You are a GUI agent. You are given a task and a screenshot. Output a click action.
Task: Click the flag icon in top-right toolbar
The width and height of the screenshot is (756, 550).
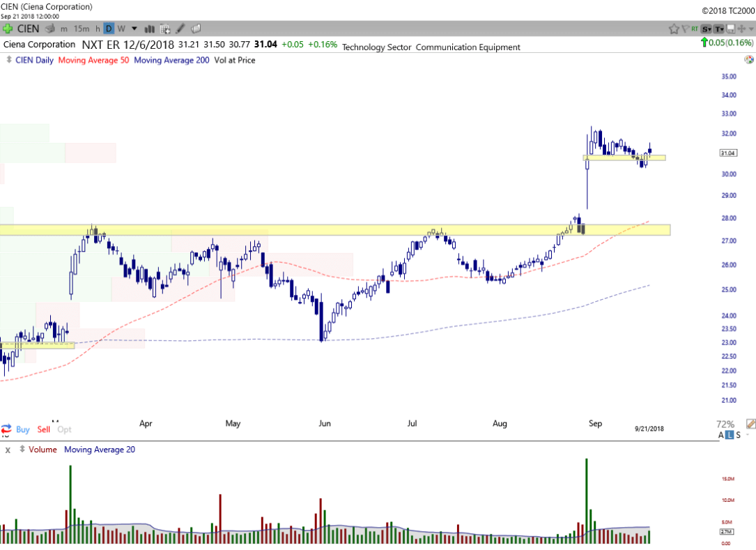pyautogui.click(x=685, y=29)
